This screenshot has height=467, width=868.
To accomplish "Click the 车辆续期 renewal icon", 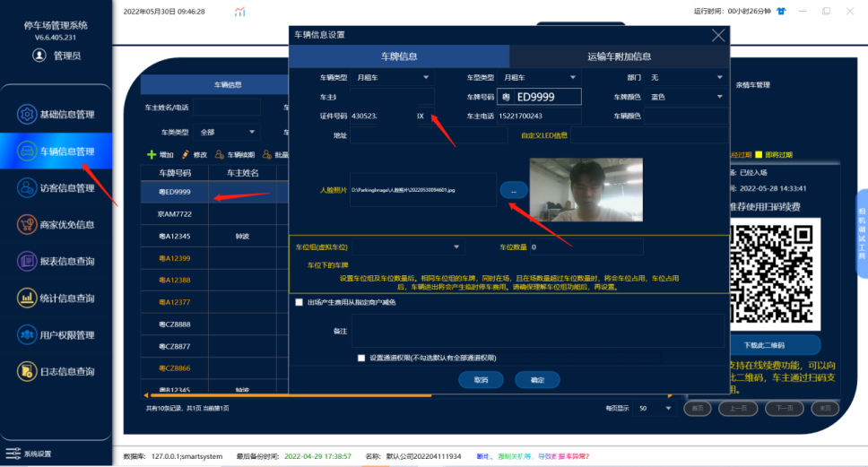I will pos(219,154).
